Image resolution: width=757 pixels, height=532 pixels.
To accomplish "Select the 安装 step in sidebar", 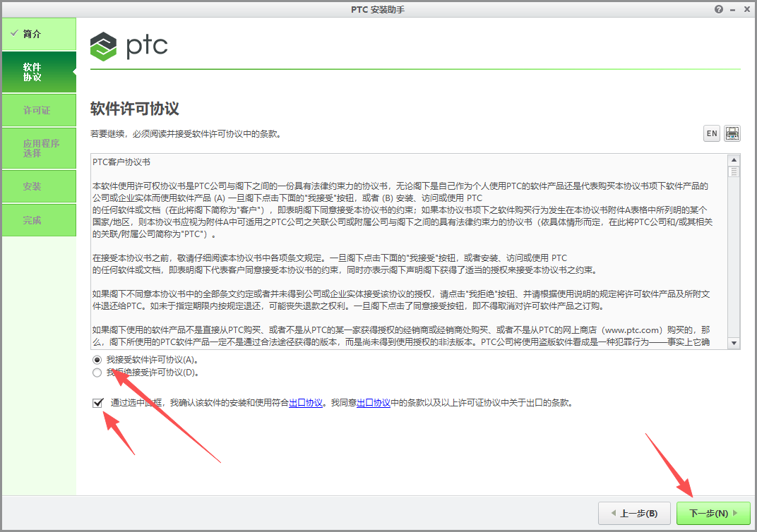I will coord(32,186).
